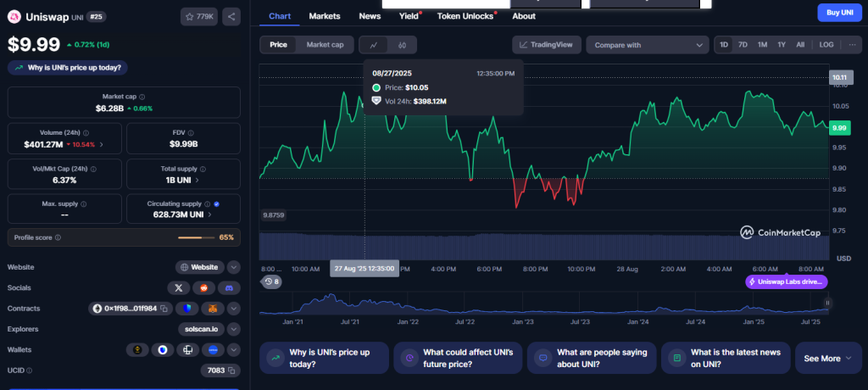Go to the Token Unlocks tab

(465, 16)
